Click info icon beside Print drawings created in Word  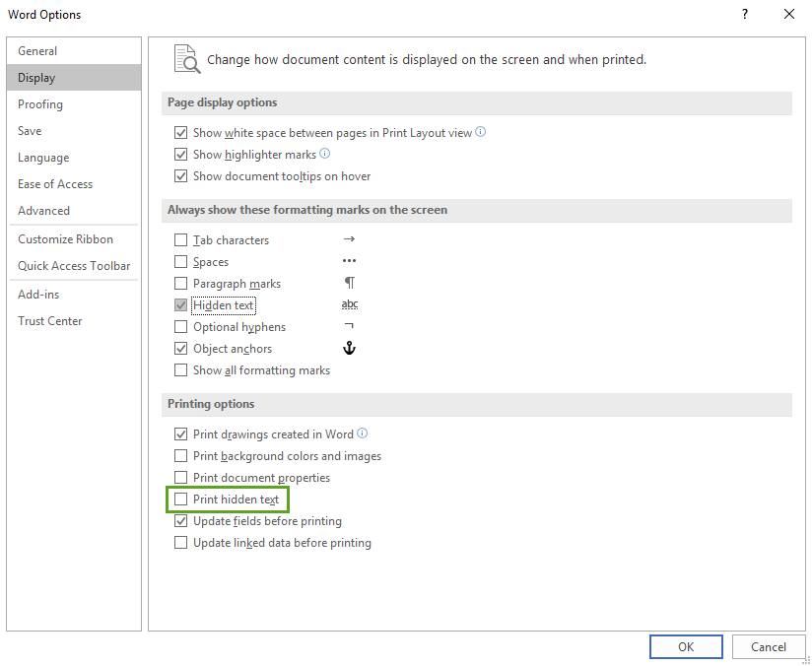tap(363, 433)
